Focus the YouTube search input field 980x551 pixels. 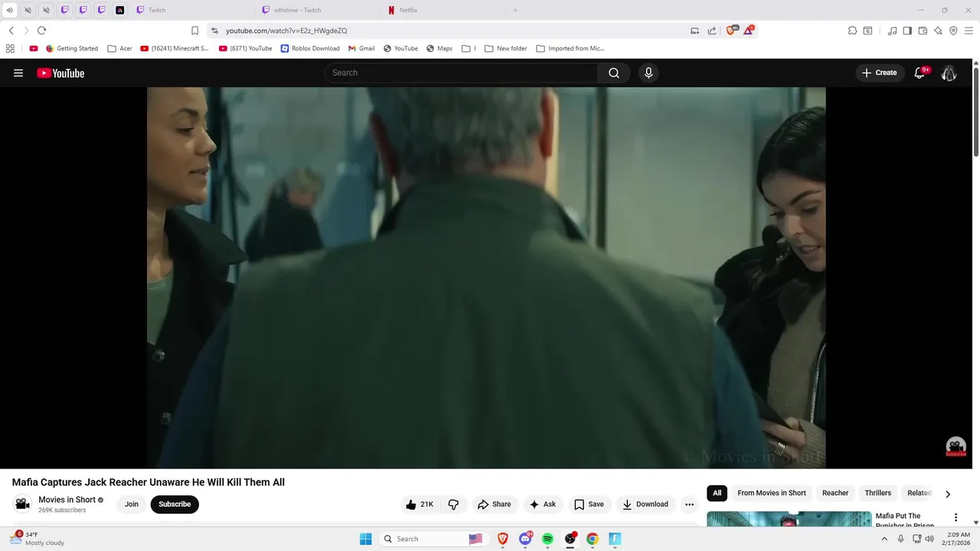[462, 73]
